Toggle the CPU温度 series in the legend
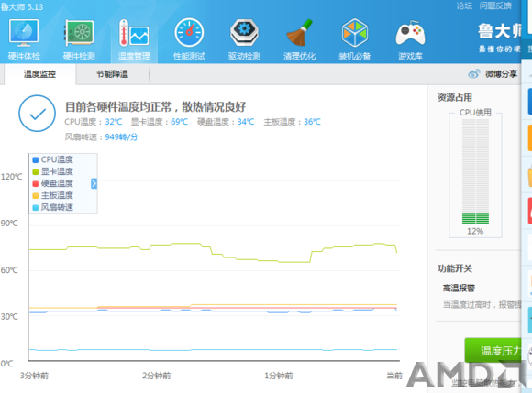The width and height of the screenshot is (532, 393). pos(52,159)
